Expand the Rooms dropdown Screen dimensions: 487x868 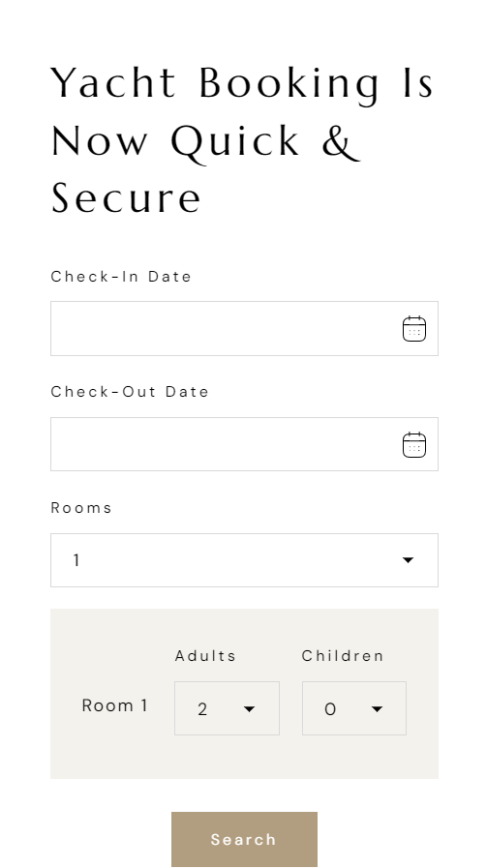(244, 560)
